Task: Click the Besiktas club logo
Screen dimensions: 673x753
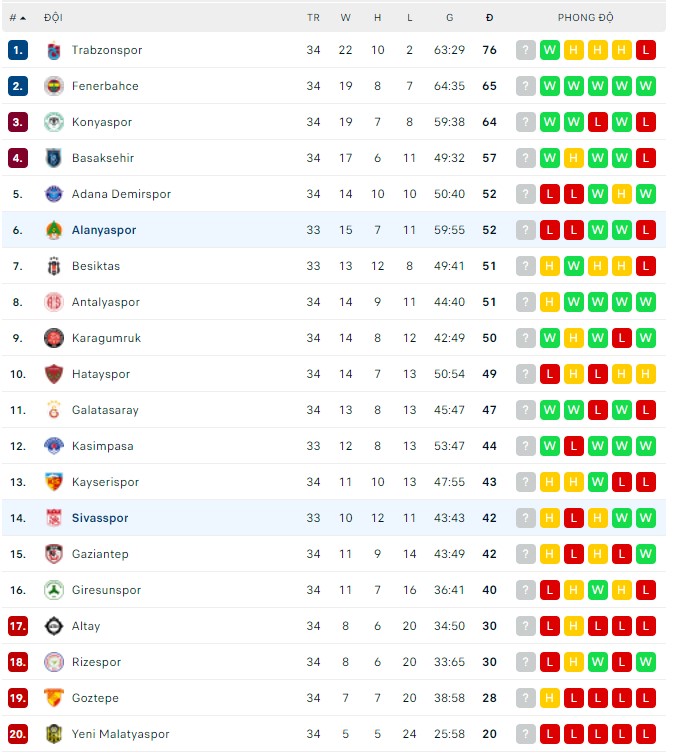Action: [x=54, y=266]
